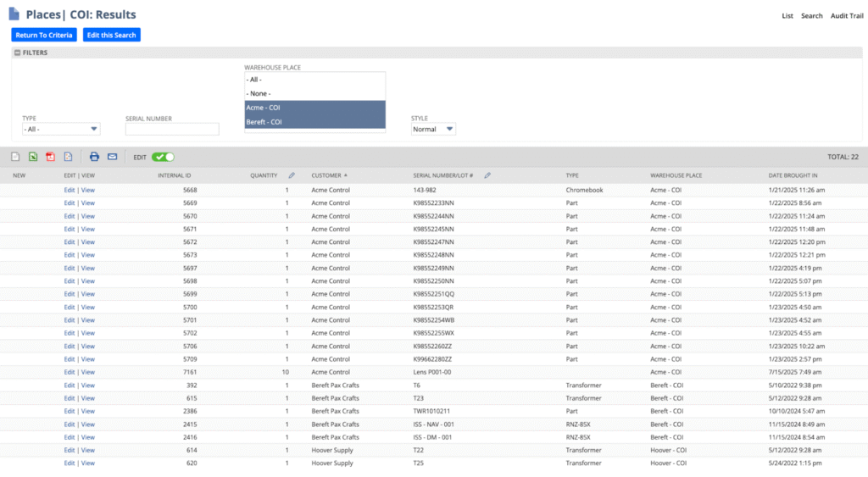Click pencil icon beside Serial Number/Lot # column
The width and height of the screenshot is (868, 477).
click(x=487, y=175)
